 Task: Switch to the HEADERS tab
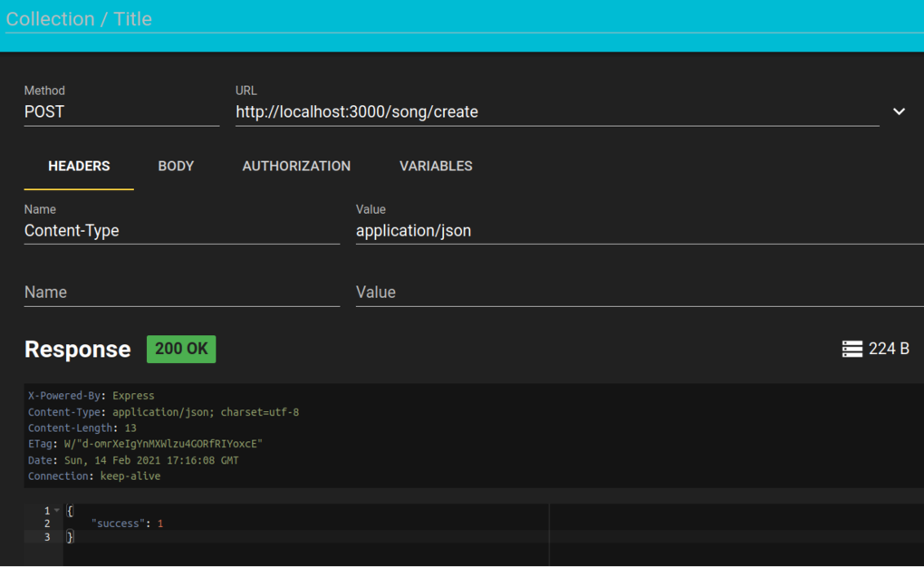pos(79,167)
